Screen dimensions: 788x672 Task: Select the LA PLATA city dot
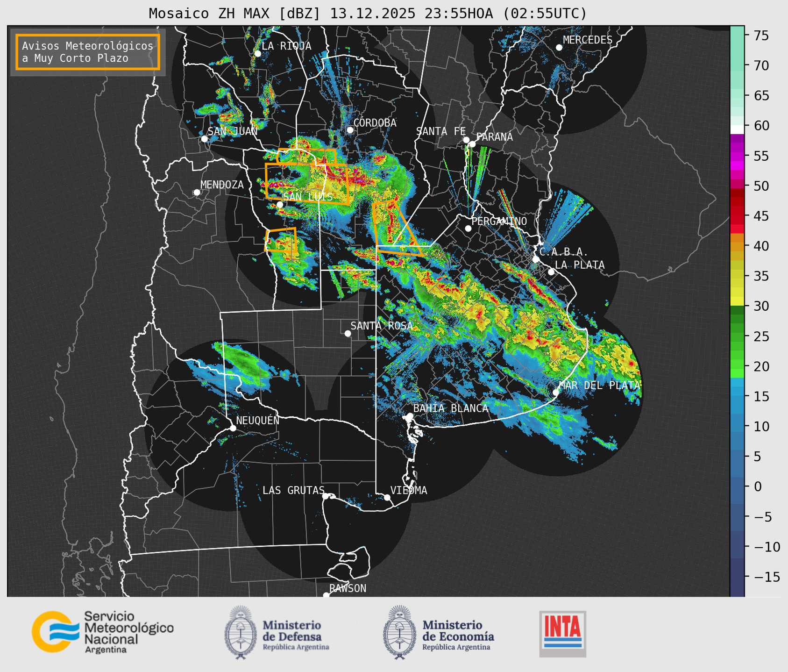click(551, 272)
